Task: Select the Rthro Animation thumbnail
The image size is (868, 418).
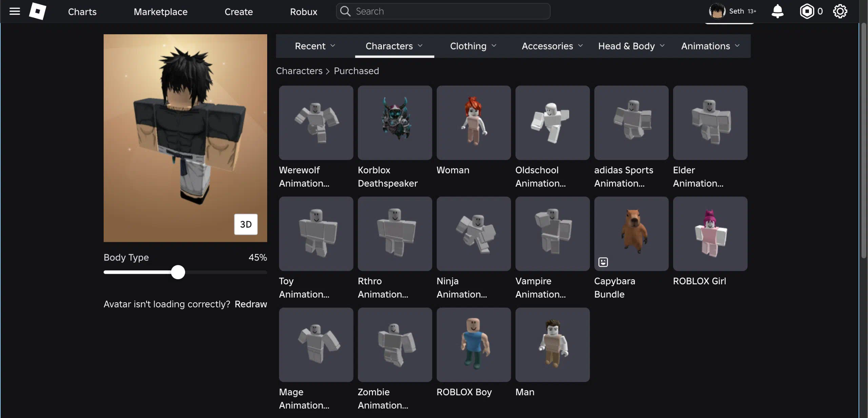Action: (x=395, y=234)
